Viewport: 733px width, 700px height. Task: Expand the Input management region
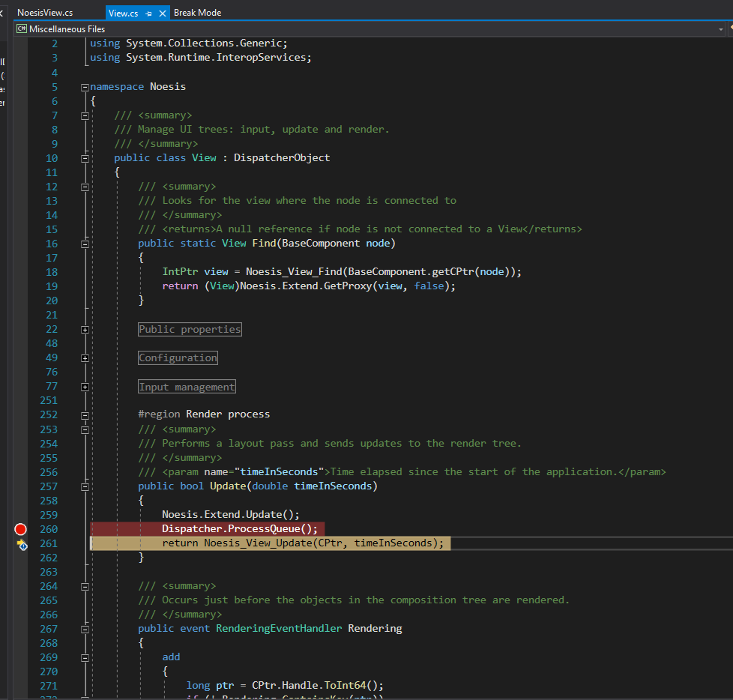(x=85, y=387)
